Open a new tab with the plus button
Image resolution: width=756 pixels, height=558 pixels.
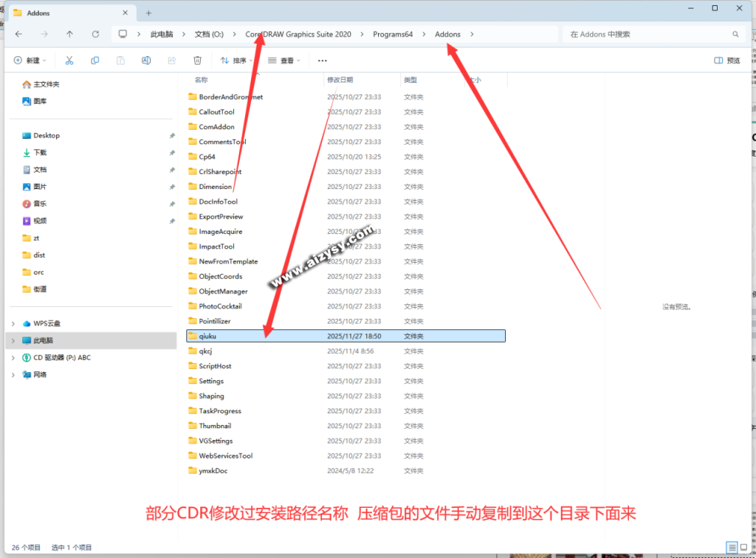tap(149, 12)
